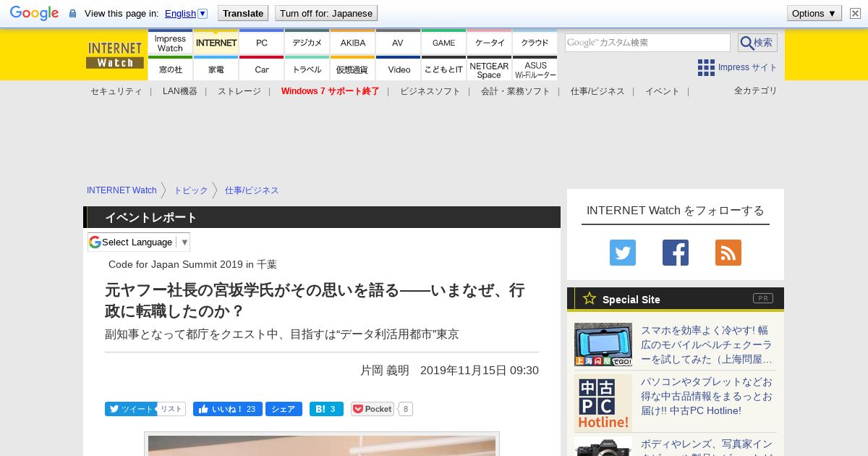
Task: Open the article photo below share buttons
Action: [x=322, y=444]
